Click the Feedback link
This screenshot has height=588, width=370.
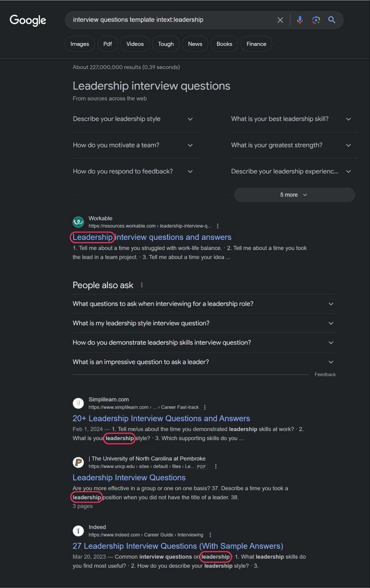[325, 374]
